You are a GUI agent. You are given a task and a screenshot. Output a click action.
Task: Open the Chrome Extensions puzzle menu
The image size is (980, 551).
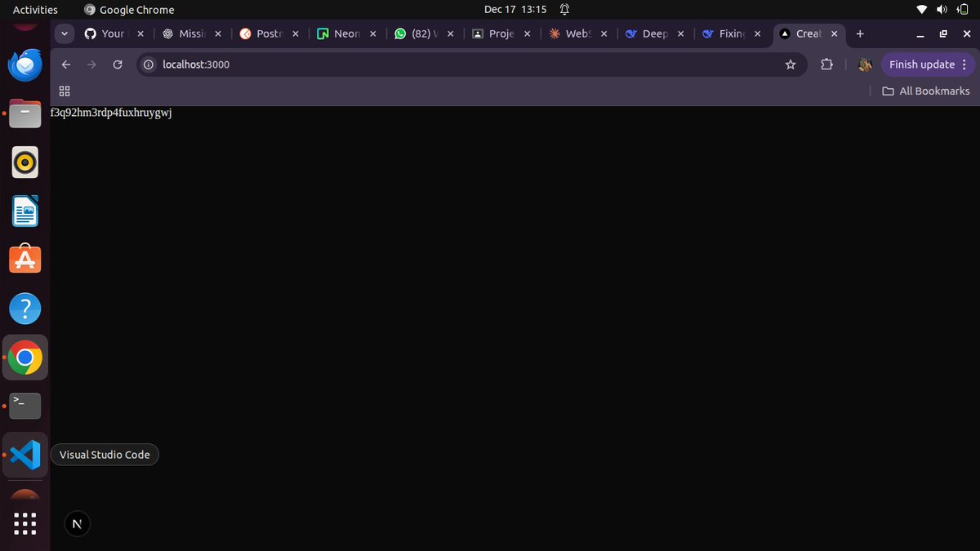coord(826,64)
